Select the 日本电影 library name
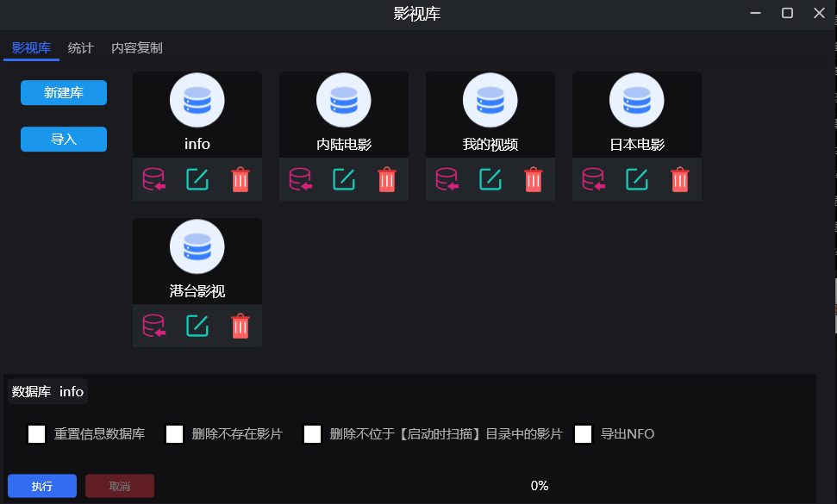The height and width of the screenshot is (504, 837). (x=637, y=144)
